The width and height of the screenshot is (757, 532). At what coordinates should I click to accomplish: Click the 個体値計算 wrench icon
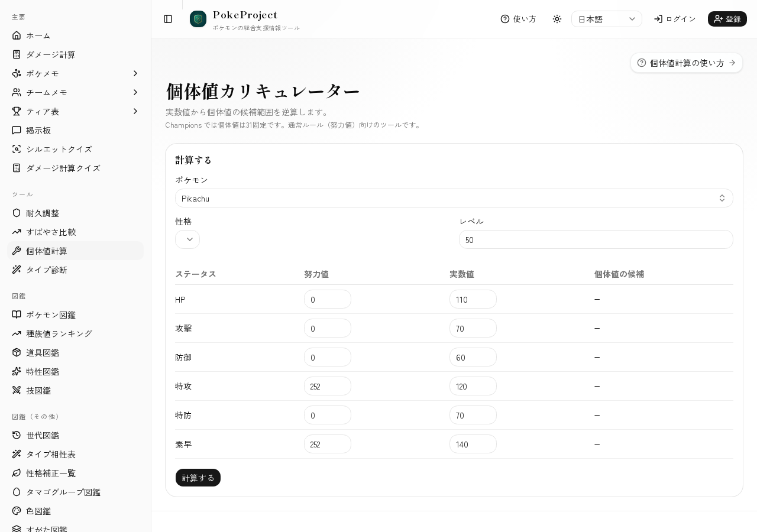(x=17, y=251)
